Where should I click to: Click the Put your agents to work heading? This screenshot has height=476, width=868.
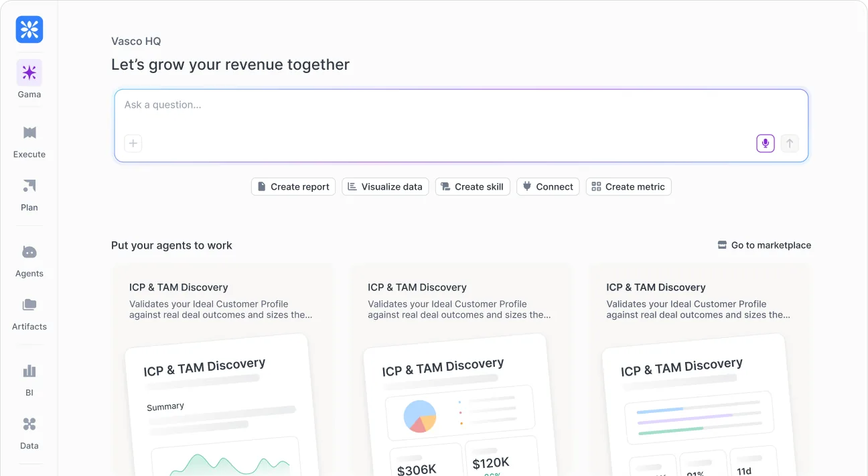click(x=171, y=245)
